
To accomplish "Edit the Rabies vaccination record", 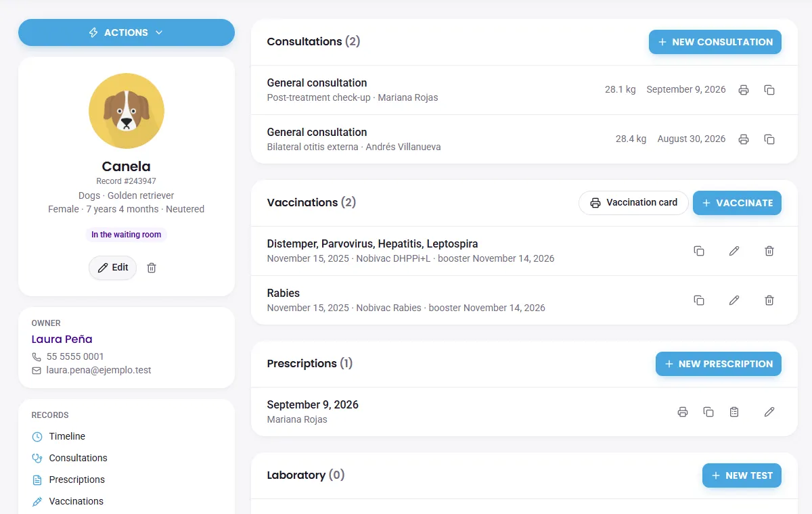I will coord(734,300).
